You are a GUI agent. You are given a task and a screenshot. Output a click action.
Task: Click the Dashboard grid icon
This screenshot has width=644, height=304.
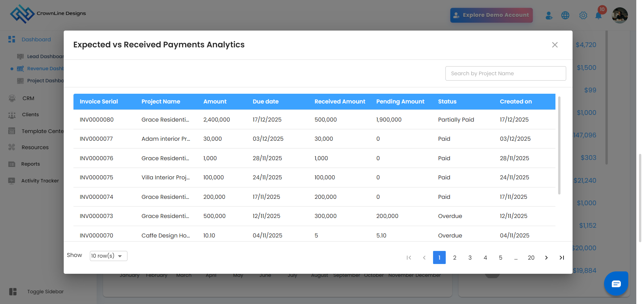coord(12,39)
